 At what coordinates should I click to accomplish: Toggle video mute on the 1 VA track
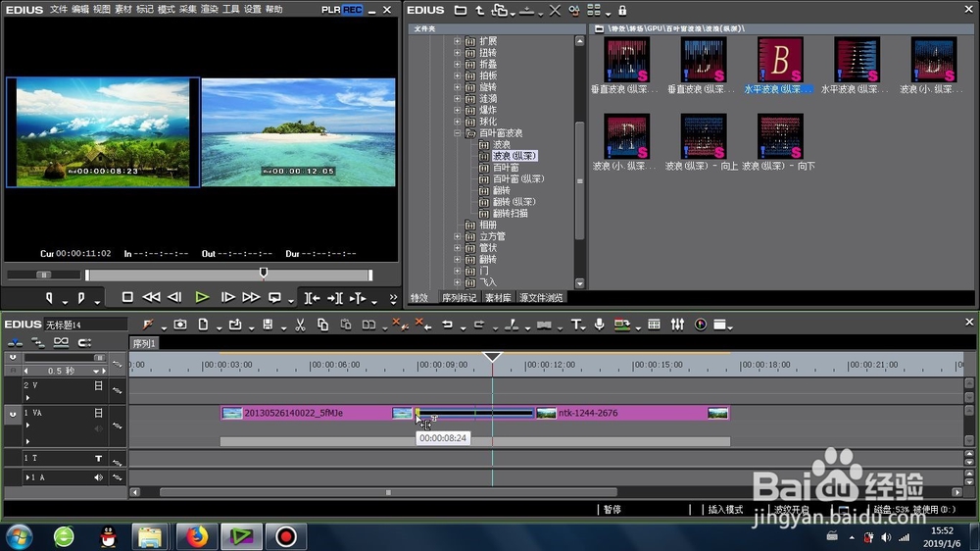click(98, 413)
